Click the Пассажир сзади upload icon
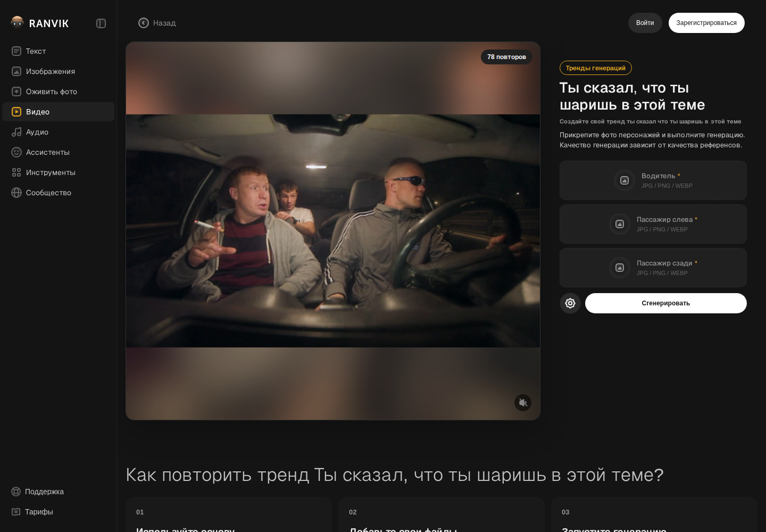 [620, 268]
